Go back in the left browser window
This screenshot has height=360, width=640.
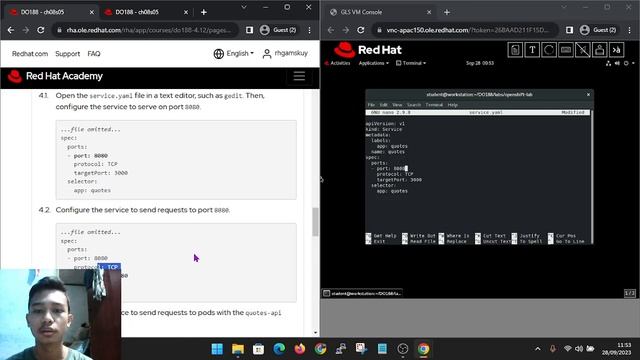pos(11,30)
